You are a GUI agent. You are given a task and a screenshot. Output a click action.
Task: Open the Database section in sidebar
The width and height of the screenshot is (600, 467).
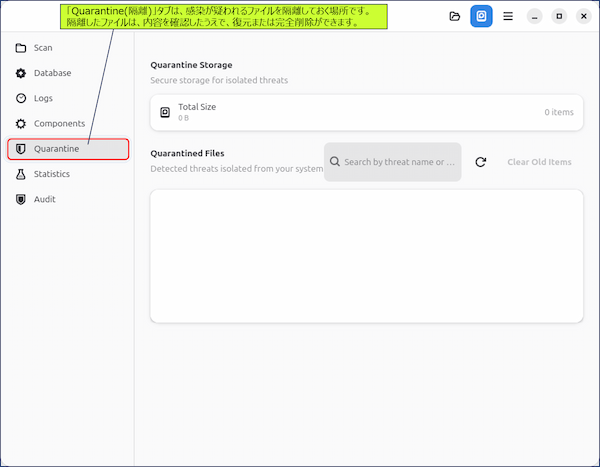tap(68, 73)
